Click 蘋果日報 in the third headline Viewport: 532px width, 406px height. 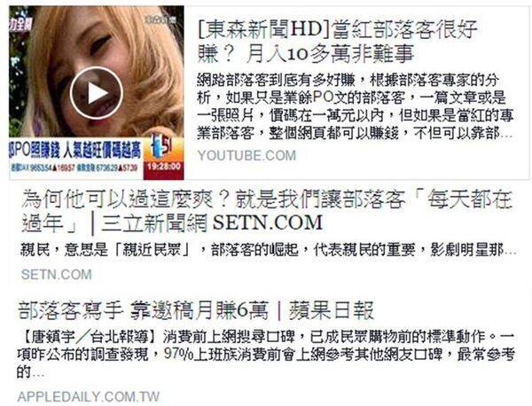331,310
